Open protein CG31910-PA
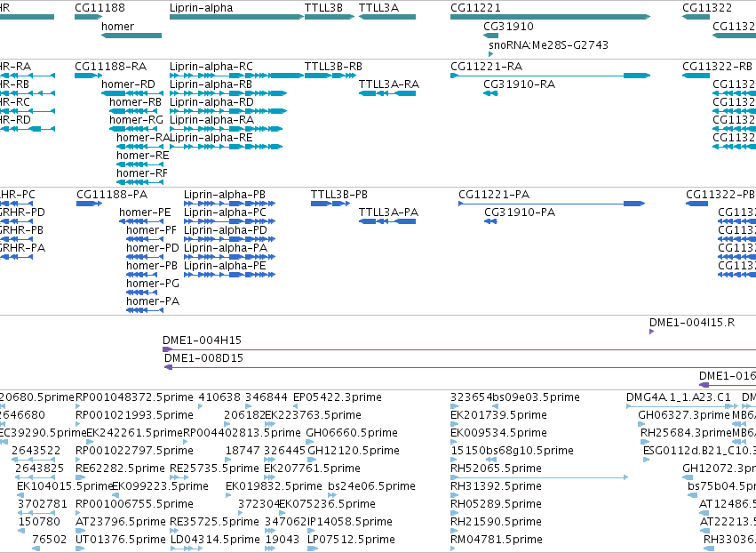Viewport: 756px width, 553px height. pos(490,221)
